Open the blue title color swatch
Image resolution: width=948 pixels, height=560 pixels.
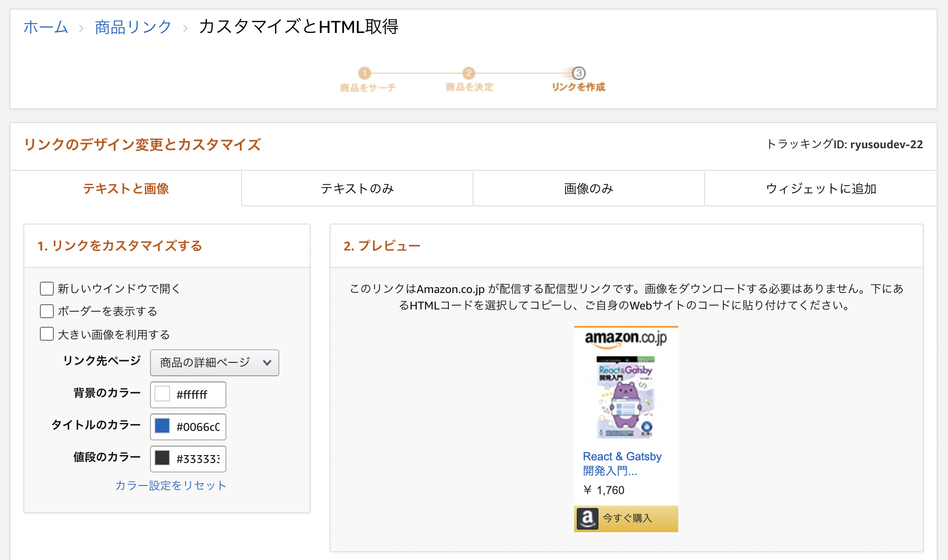click(x=162, y=426)
